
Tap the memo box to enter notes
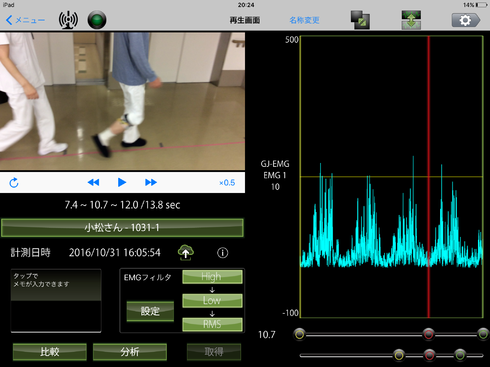coord(56,300)
